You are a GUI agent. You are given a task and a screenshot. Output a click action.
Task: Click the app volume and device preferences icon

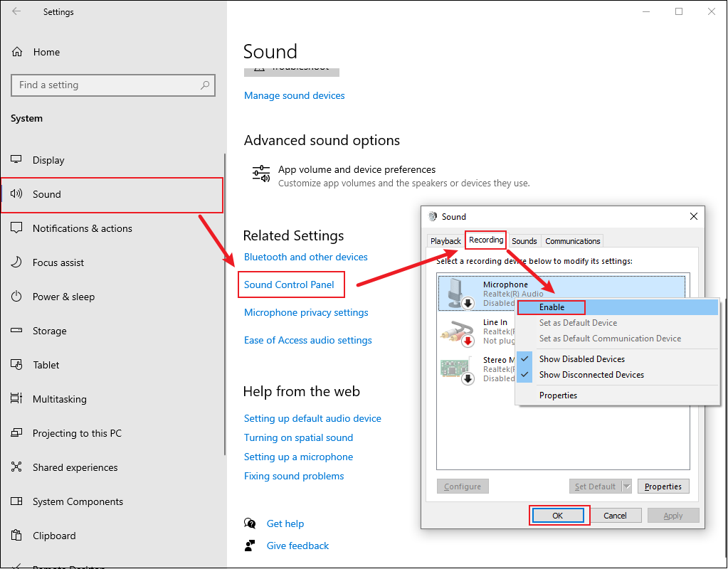tap(260, 173)
